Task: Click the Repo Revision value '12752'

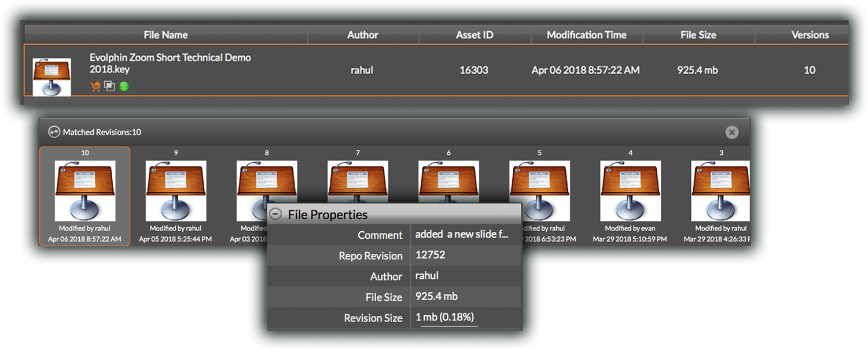Action: [x=431, y=255]
